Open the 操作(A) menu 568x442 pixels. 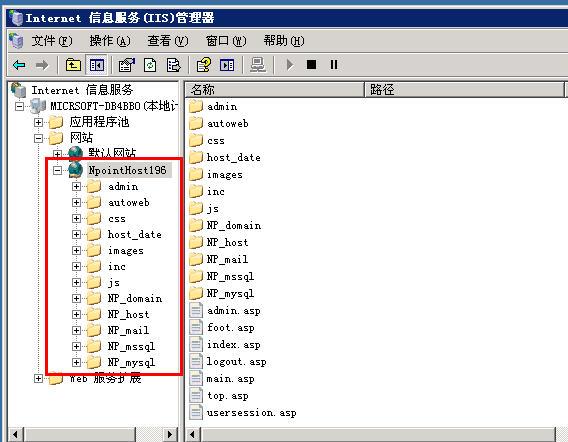tap(110, 41)
